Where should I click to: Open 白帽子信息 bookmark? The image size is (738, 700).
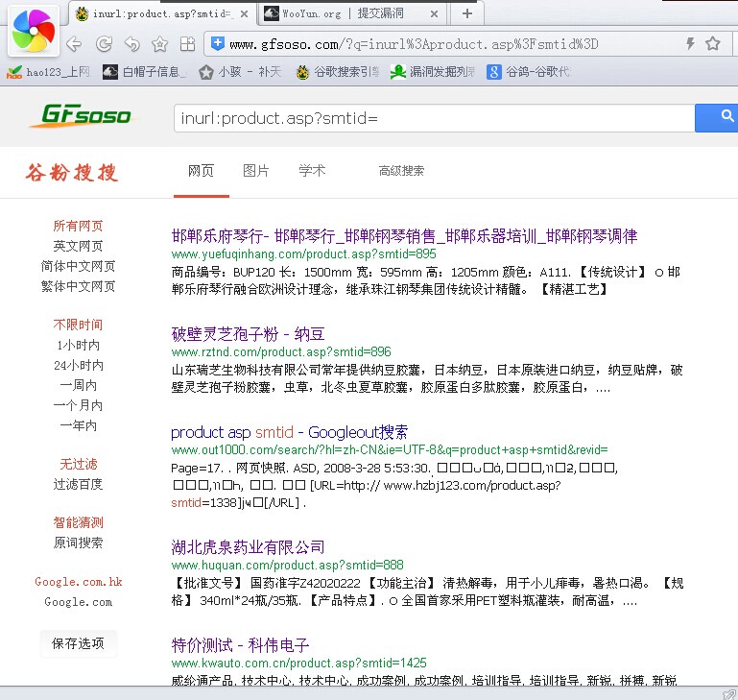(x=145, y=72)
